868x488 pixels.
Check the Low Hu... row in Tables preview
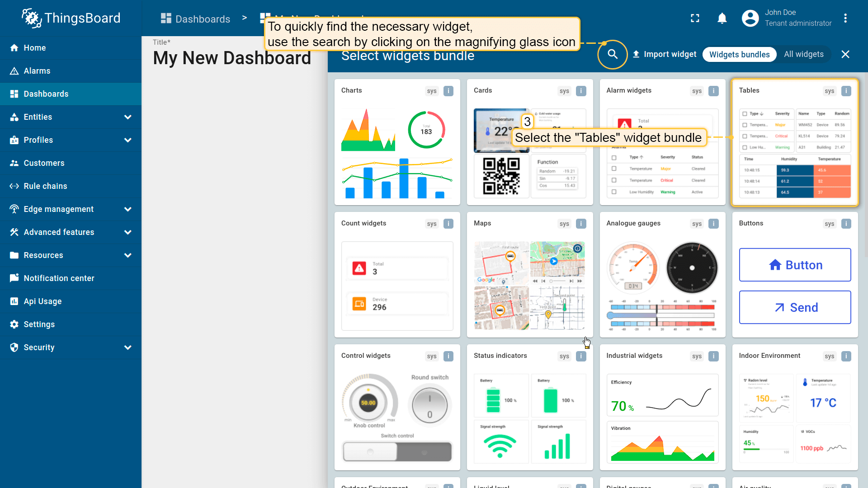coord(745,147)
